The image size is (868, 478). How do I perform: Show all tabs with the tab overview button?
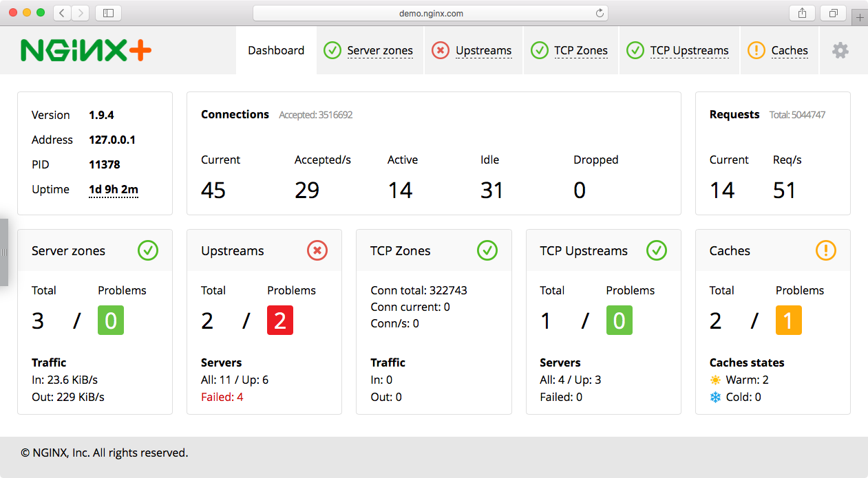tap(833, 13)
